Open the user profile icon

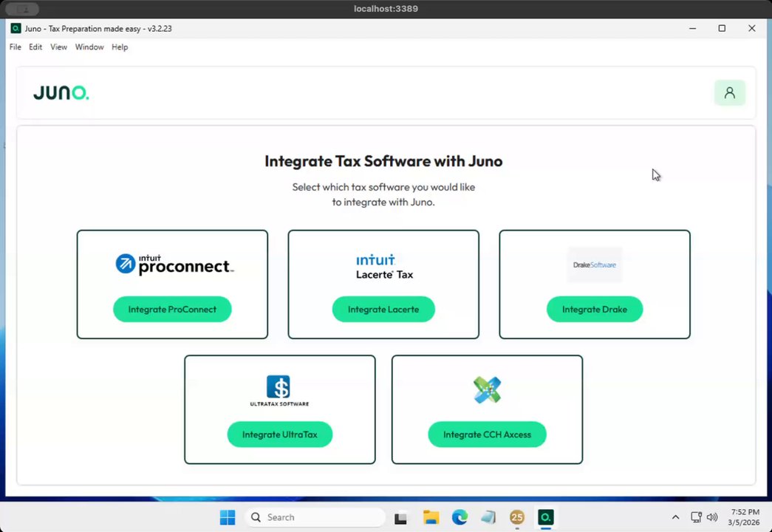(x=730, y=92)
